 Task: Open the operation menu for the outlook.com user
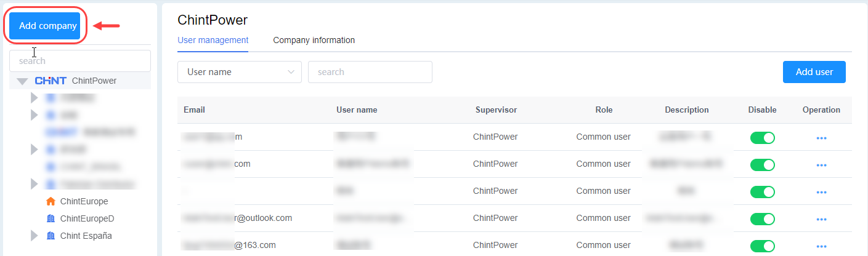click(x=821, y=220)
